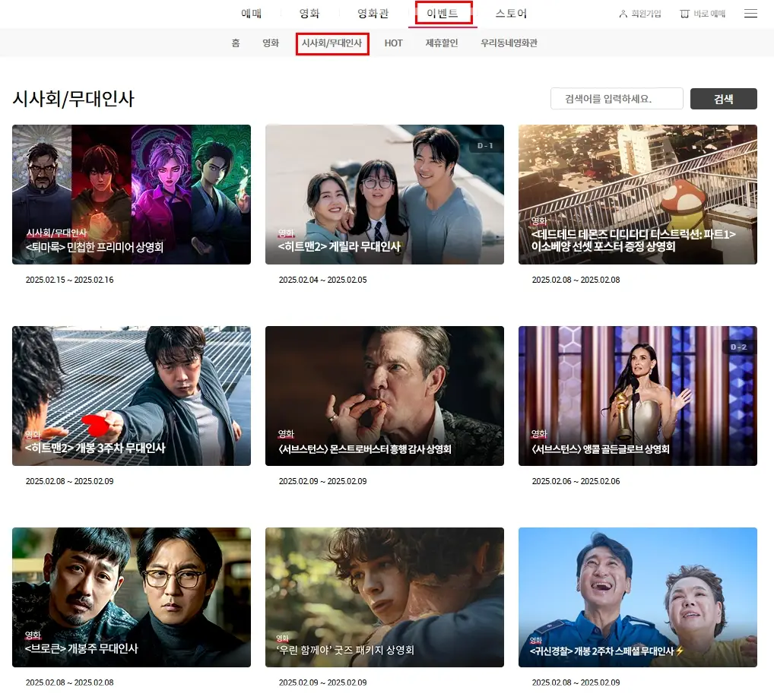Click the date text 2025.02.08 ~ 2025.02.09 under 귀신경찰
This screenshot has width=774, height=700.
[576, 683]
